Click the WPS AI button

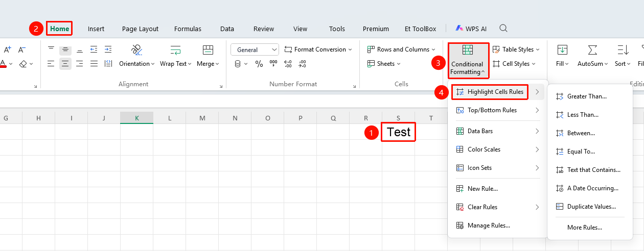(471, 29)
